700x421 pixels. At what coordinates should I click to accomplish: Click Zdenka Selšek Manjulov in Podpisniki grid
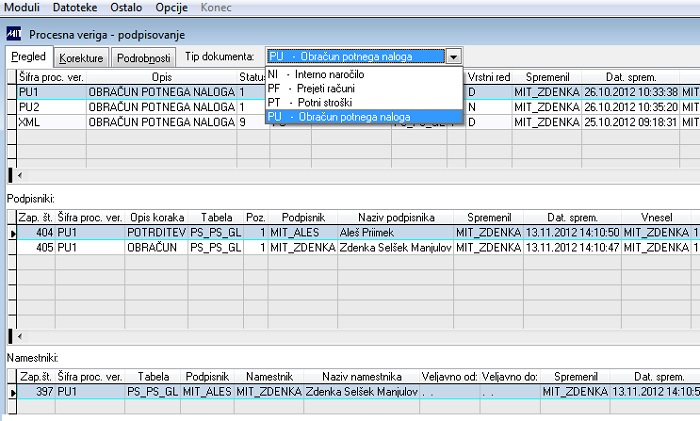tap(396, 247)
